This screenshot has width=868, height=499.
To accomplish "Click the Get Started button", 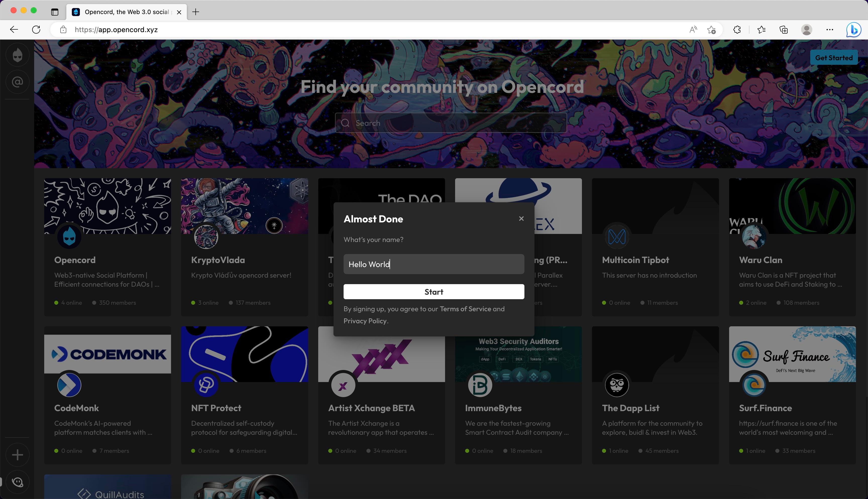I will tap(834, 57).
